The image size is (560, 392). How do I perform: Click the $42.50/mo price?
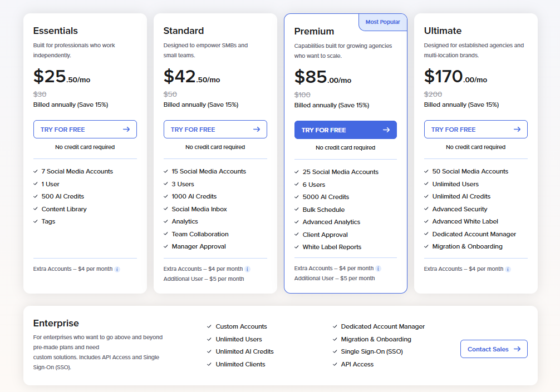point(192,76)
